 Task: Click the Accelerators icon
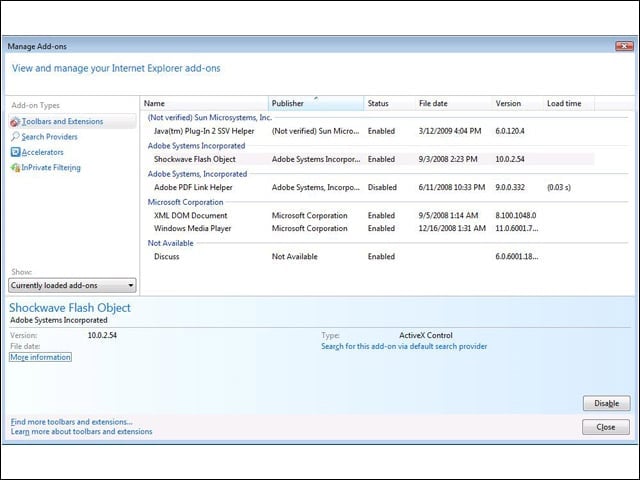(15, 152)
